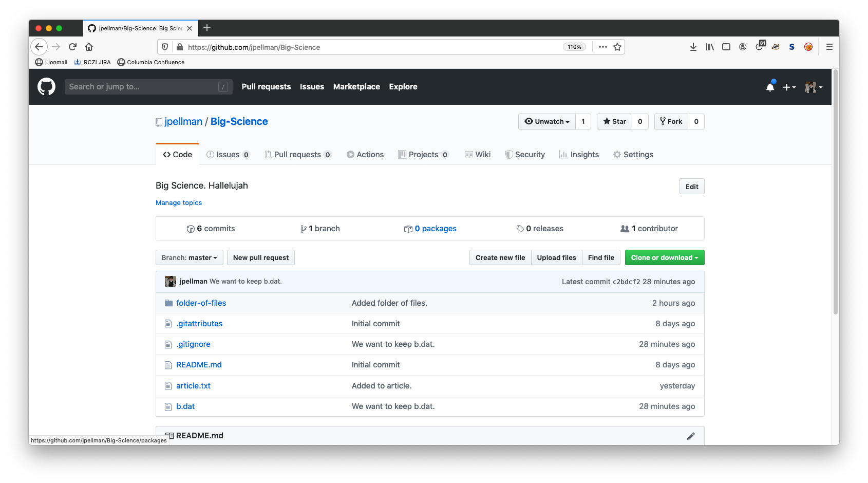This screenshot has height=483, width=868.
Task: Open the 1 branch link
Action: pyautogui.click(x=320, y=229)
